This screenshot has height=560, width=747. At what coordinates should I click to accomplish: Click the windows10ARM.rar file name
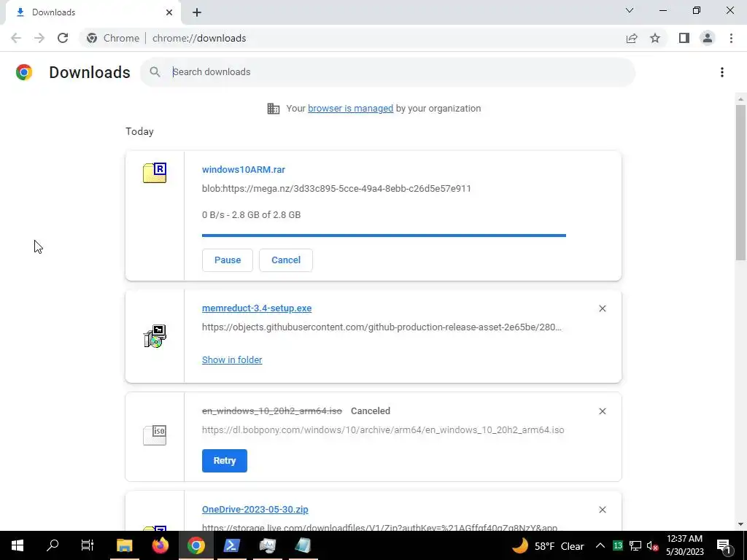click(244, 169)
